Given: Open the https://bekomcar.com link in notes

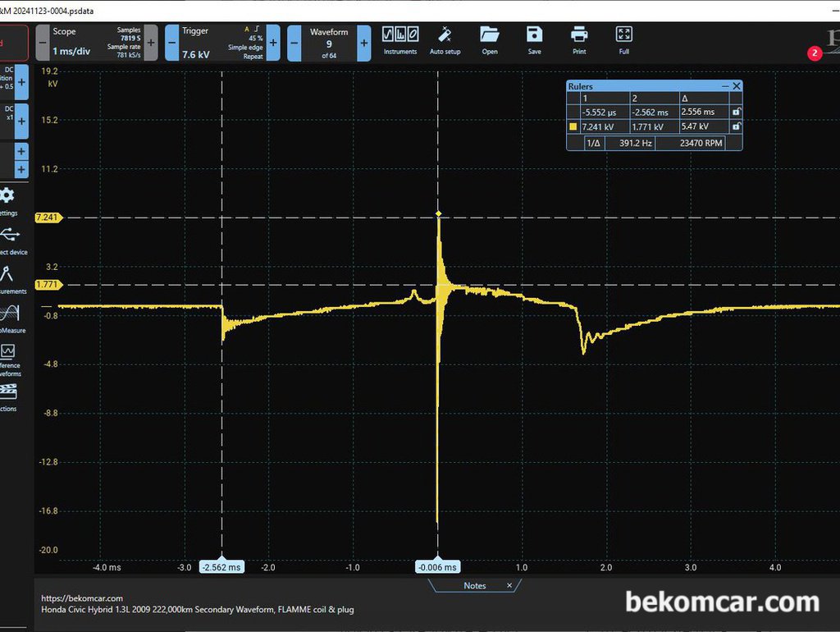Looking at the screenshot, I should 82,598.
